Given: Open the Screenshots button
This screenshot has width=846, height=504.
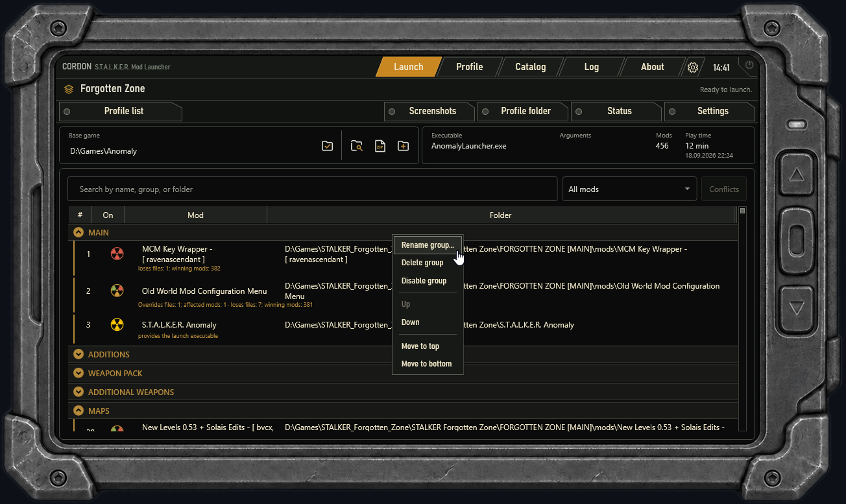Looking at the screenshot, I should click(x=430, y=111).
